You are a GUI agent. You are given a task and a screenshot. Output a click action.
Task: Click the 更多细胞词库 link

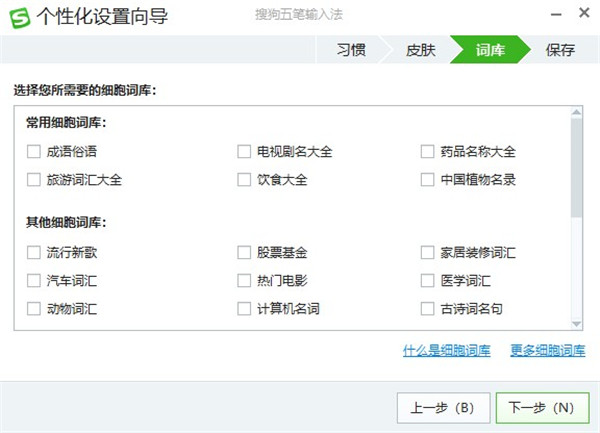547,351
